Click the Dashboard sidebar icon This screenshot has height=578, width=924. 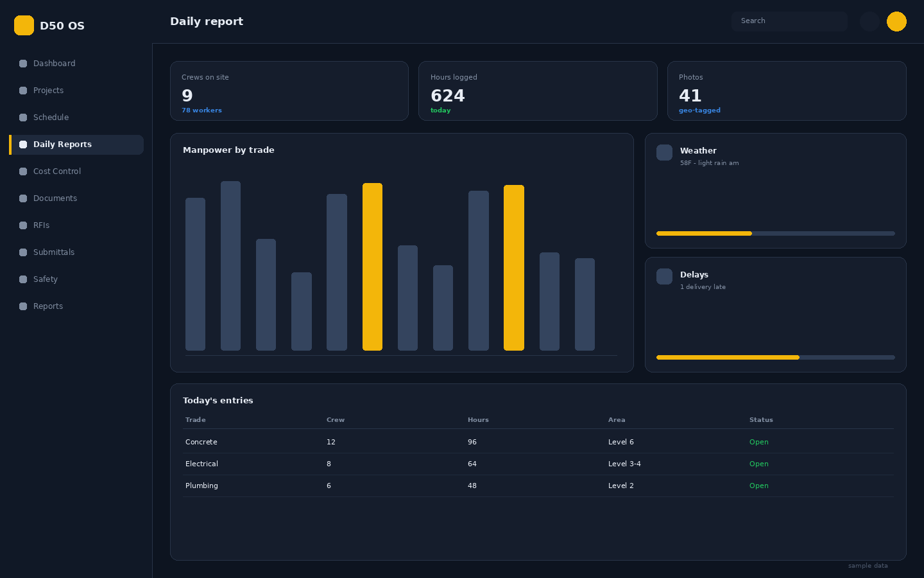23,64
